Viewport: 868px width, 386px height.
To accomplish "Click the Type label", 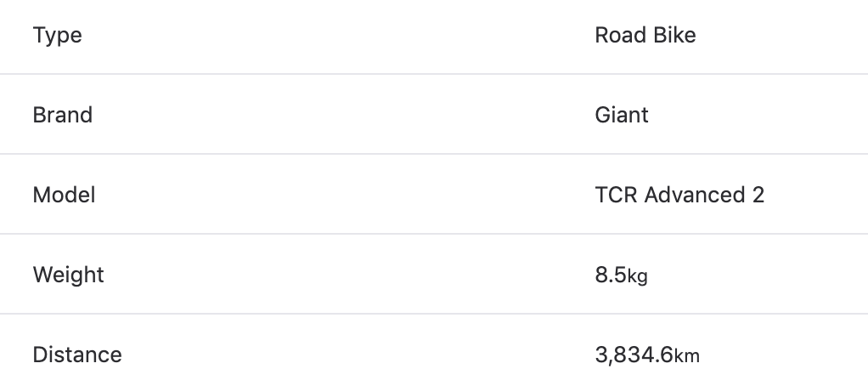I will [x=58, y=36].
